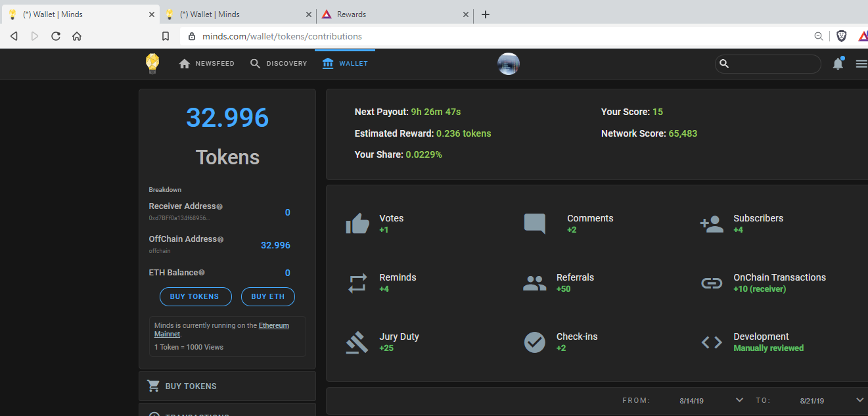This screenshot has height=416, width=868.
Task: Bookmark this page icon
Action: point(166,36)
